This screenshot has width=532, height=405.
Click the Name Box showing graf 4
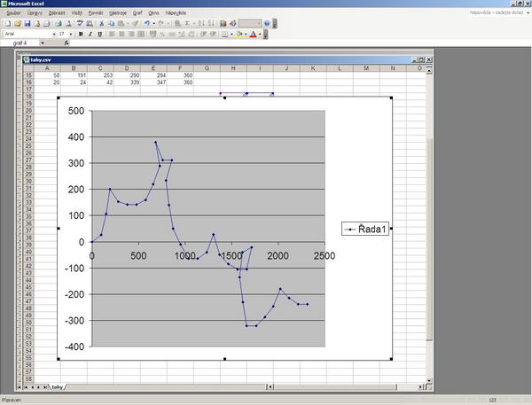coord(20,43)
